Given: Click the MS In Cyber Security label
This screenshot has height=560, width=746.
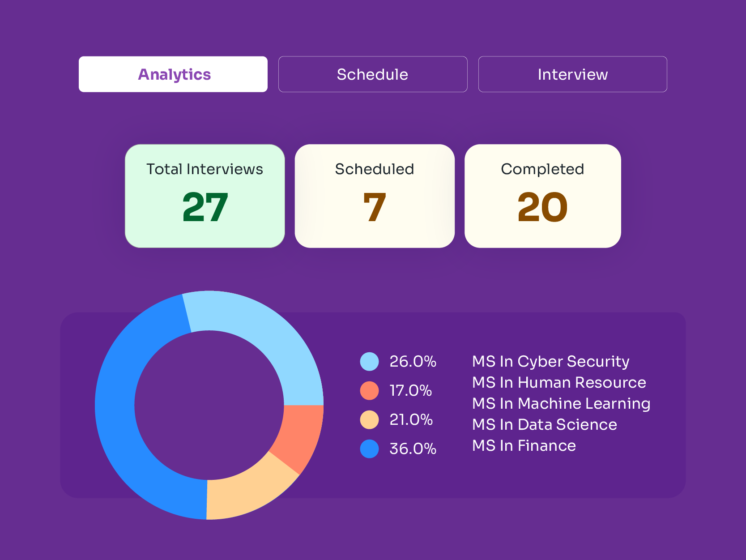Looking at the screenshot, I should point(550,362).
